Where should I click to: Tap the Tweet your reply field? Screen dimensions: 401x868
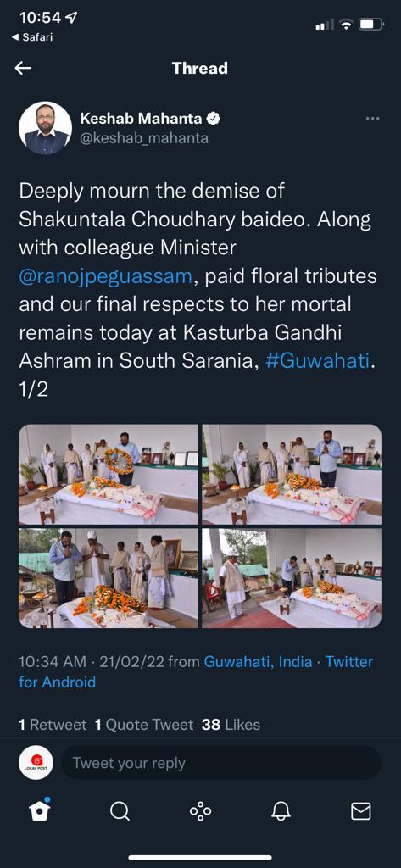221,763
